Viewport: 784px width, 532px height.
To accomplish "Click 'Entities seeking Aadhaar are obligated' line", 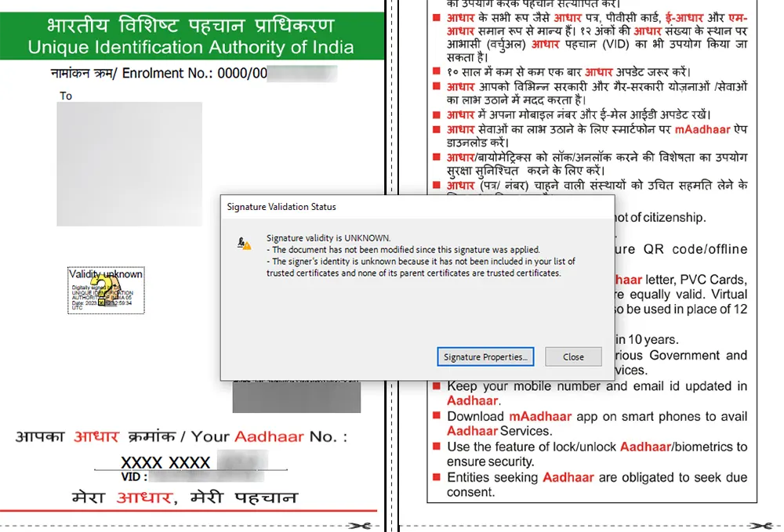I will coord(597,478).
